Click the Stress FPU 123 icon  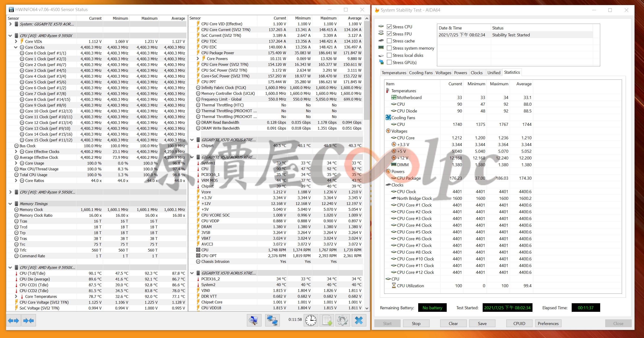pyautogui.click(x=381, y=33)
